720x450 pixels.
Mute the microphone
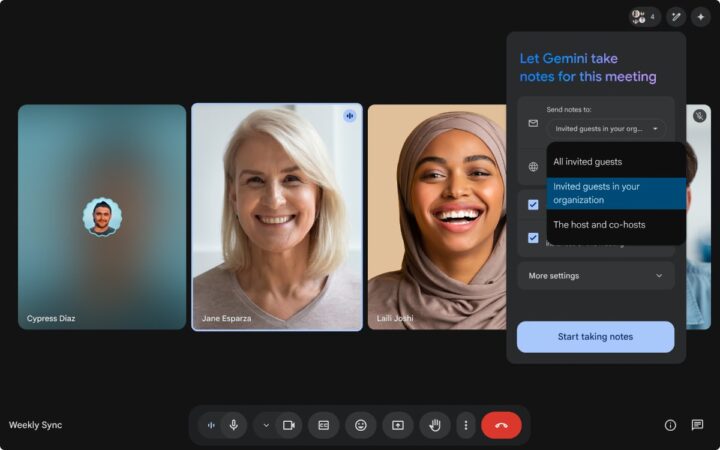click(x=234, y=425)
